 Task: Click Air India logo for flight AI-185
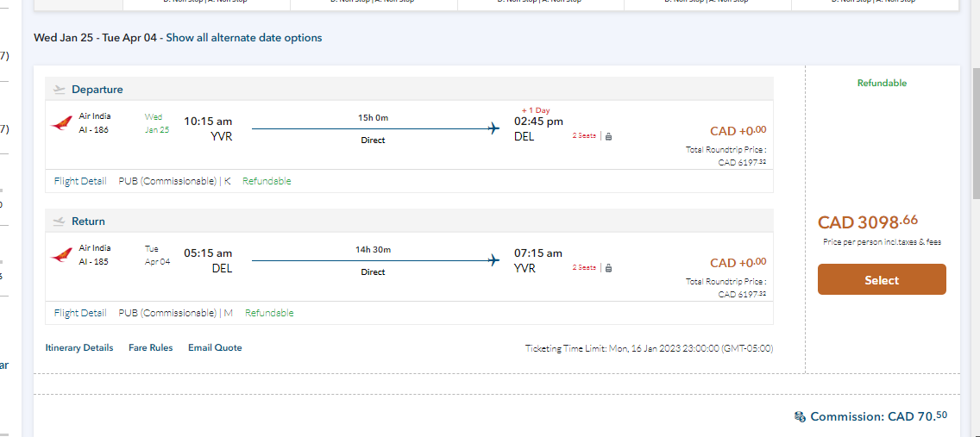tap(61, 255)
